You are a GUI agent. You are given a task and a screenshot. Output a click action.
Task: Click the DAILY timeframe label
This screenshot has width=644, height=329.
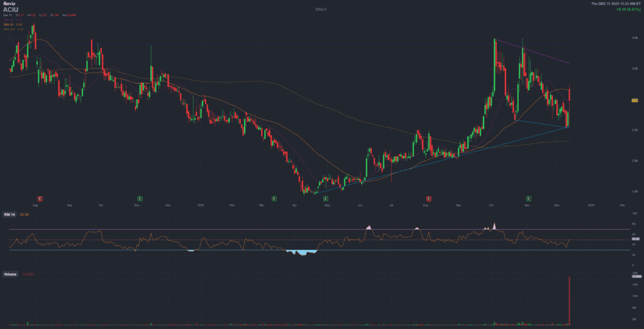[322, 9]
